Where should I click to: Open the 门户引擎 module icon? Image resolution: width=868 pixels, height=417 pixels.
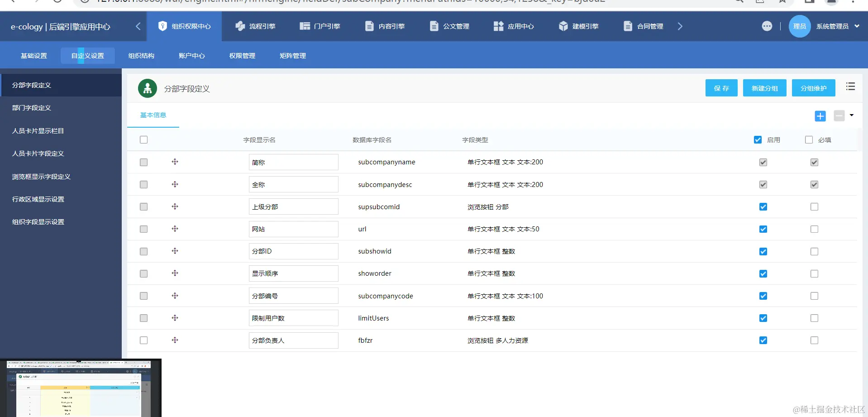[305, 26]
